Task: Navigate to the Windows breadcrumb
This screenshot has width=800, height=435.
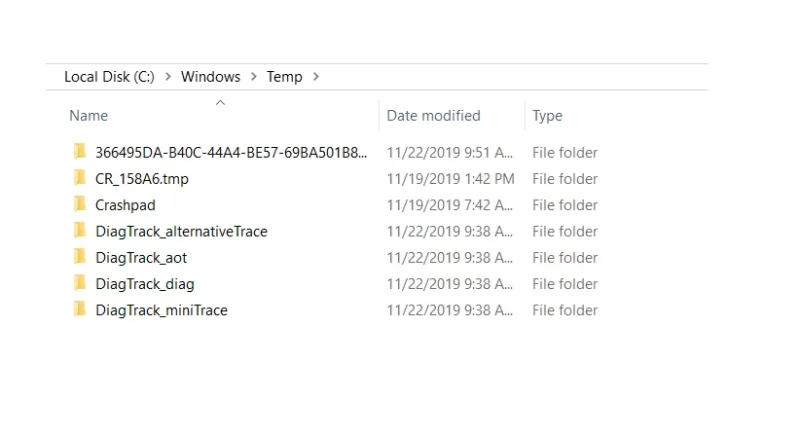Action: coord(211,76)
